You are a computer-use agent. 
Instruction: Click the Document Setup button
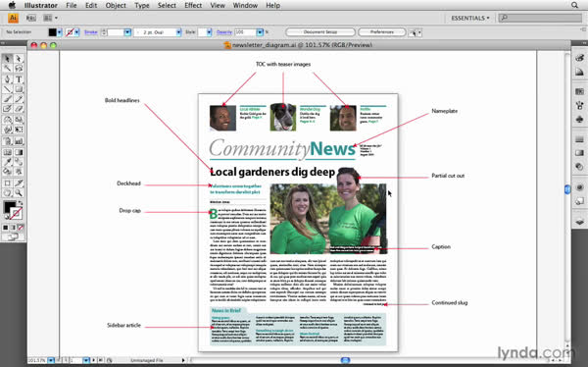[320, 32]
